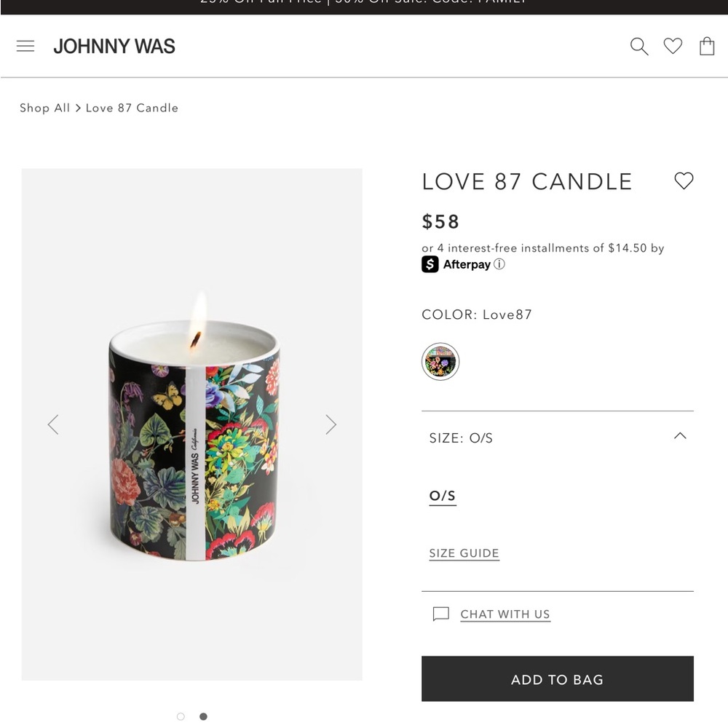Click the Love 87 Candle breadcrumb

coord(132,108)
